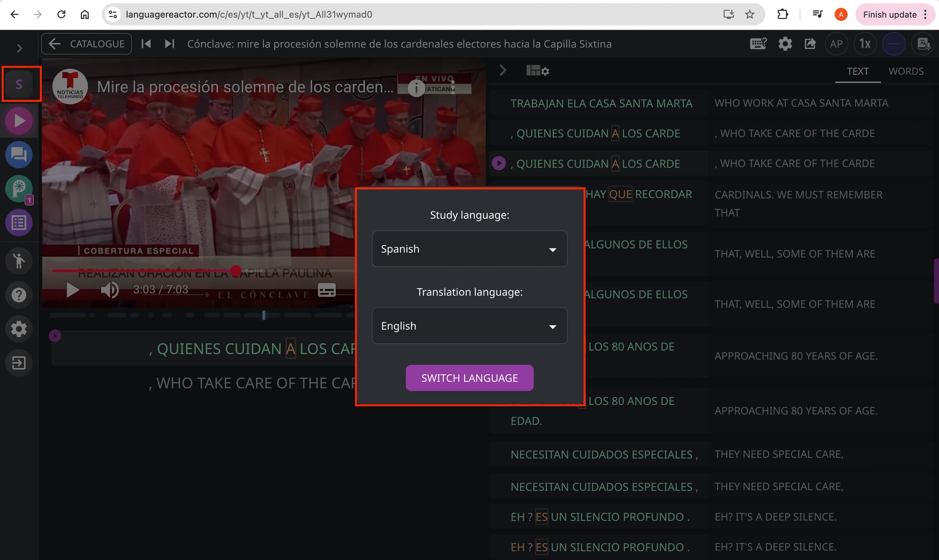This screenshot has height=560, width=939.
Task: Switch to the WORDS tab
Action: point(906,71)
